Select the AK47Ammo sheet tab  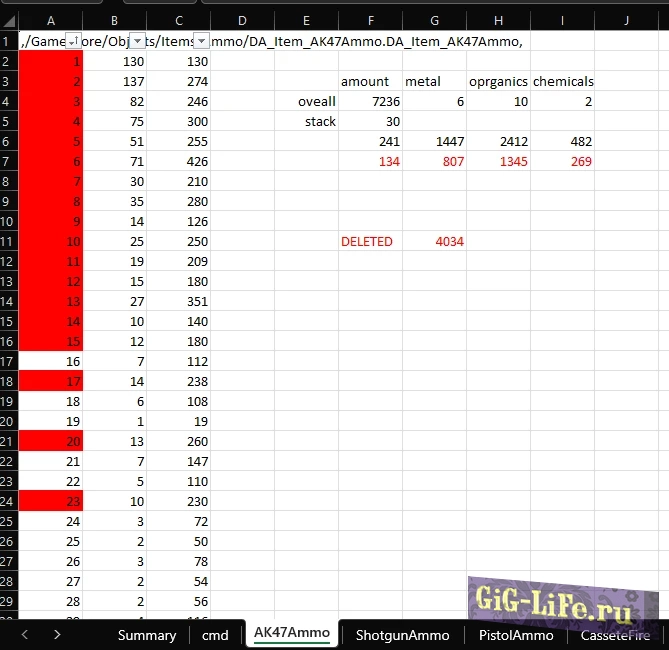tap(291, 635)
